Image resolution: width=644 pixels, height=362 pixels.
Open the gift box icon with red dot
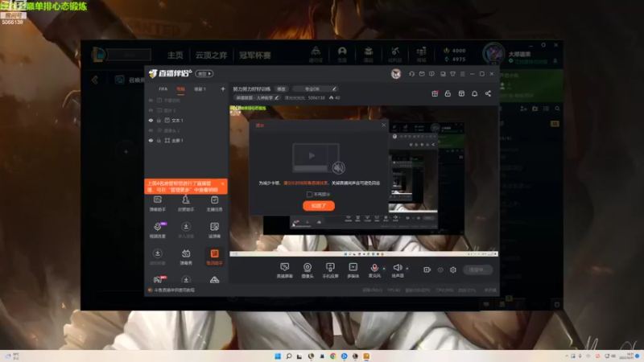(x=435, y=93)
